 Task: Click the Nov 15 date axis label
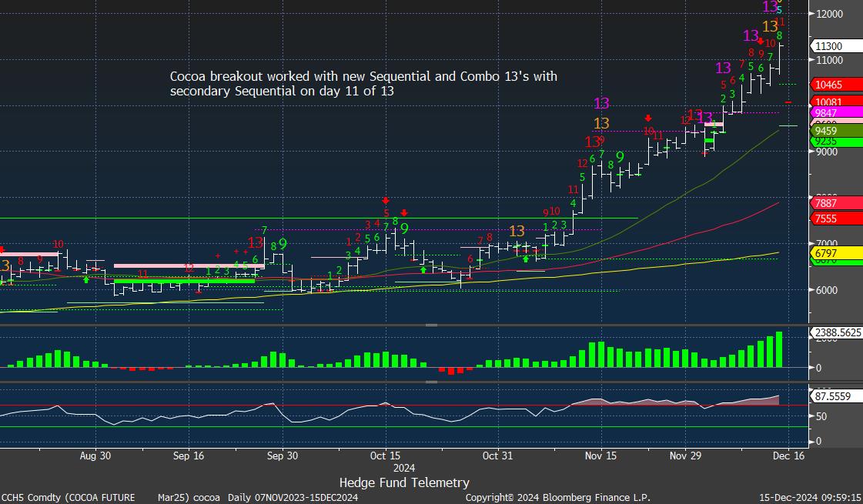pos(601,456)
